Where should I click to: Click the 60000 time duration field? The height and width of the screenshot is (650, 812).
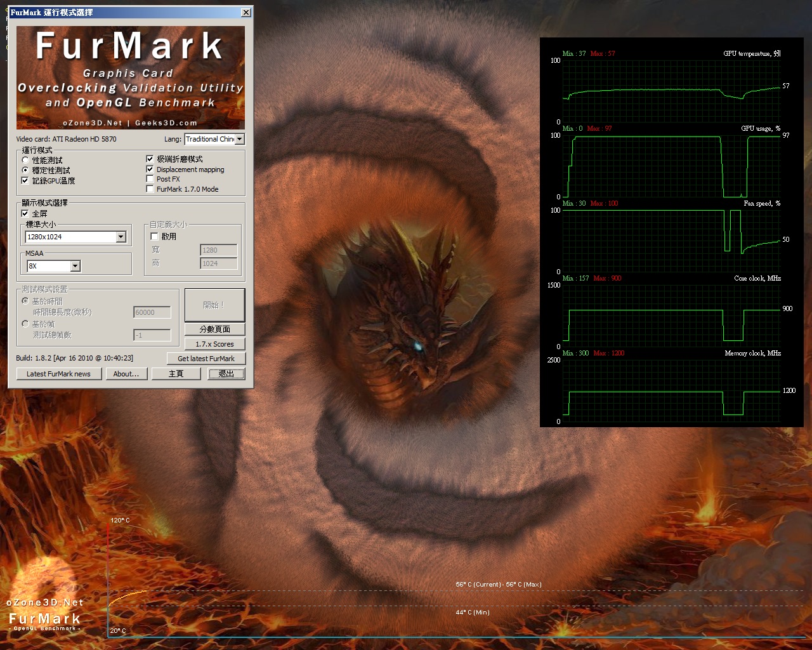152,312
